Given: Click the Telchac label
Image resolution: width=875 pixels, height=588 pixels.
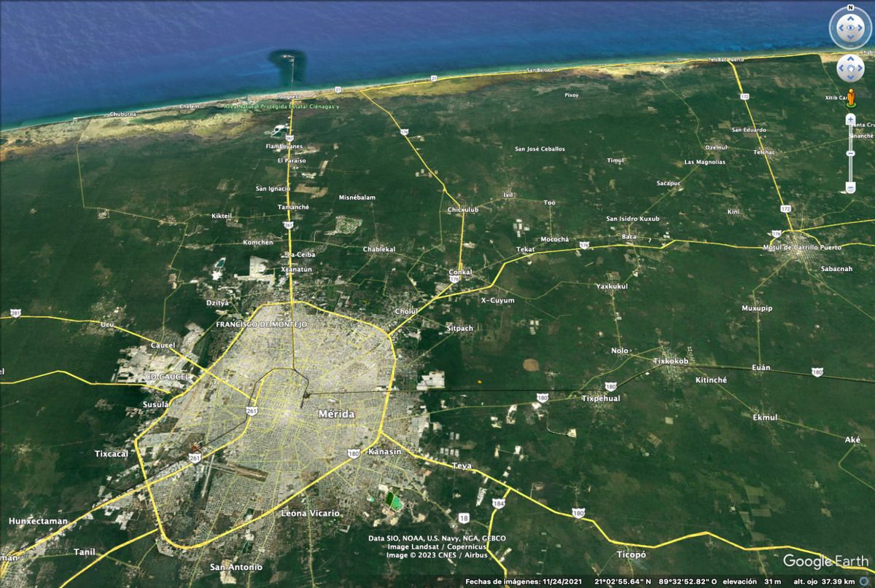Looking at the screenshot, I should [x=764, y=152].
